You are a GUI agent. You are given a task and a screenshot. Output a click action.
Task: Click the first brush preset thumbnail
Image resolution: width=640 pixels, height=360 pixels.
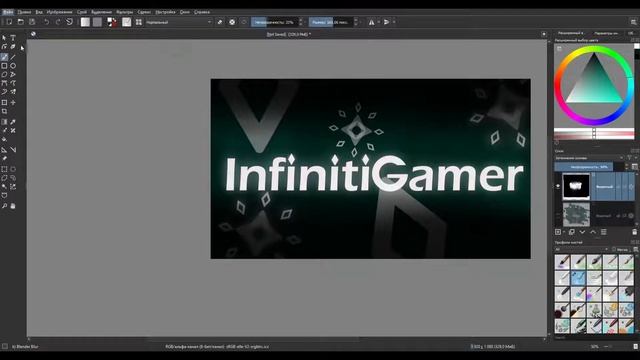(562, 262)
